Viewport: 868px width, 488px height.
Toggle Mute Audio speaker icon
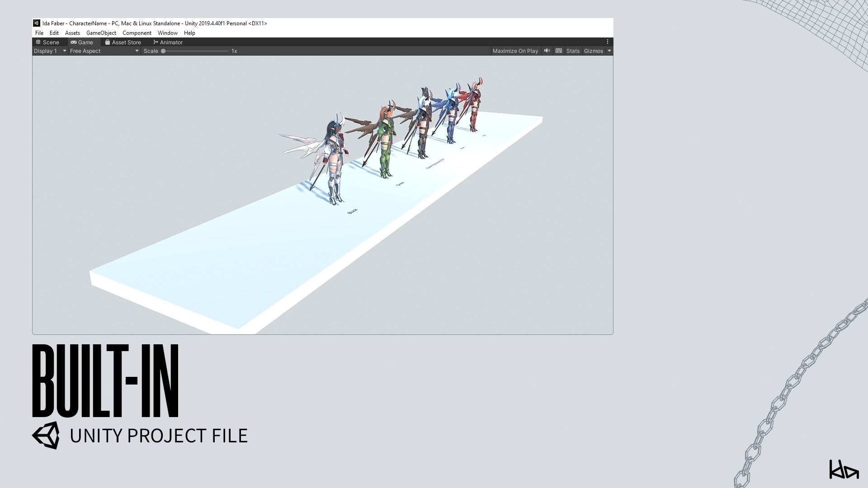coord(547,51)
